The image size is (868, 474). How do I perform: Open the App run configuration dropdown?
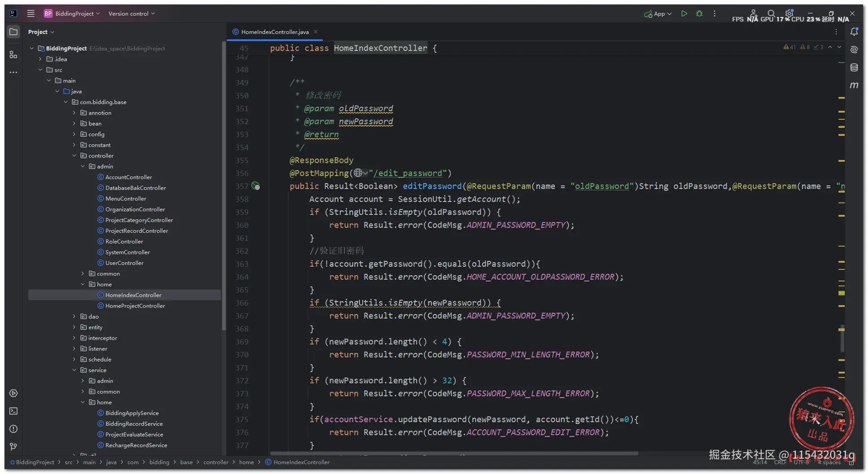coord(658,14)
